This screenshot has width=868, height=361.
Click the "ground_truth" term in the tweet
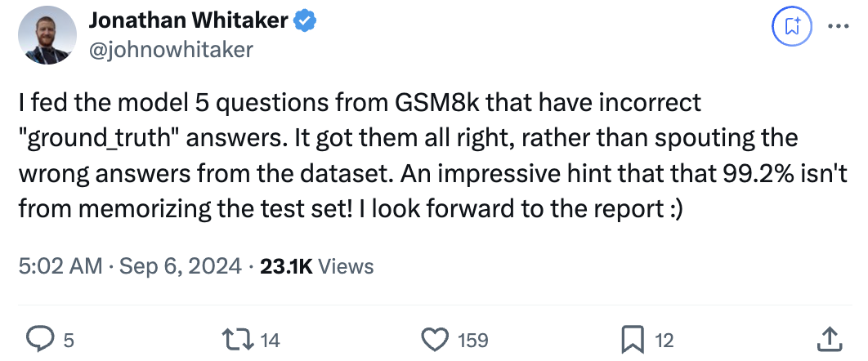click(x=98, y=138)
